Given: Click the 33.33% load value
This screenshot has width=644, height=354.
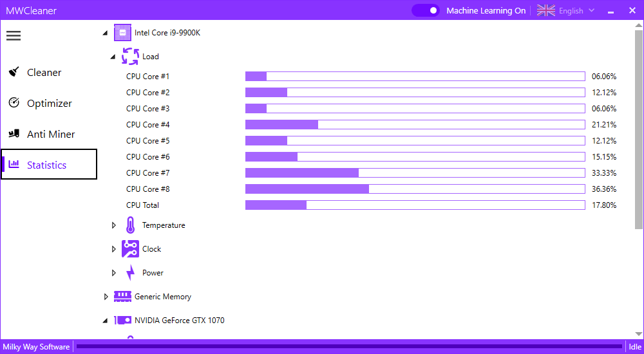Looking at the screenshot, I should tap(604, 173).
